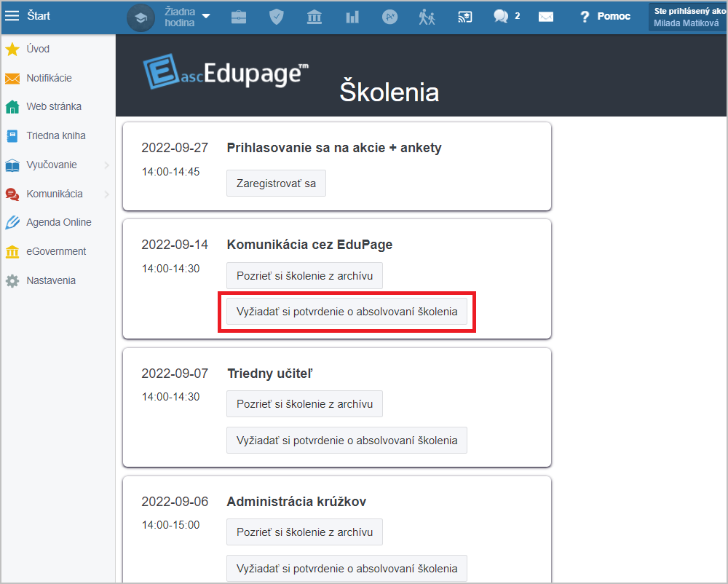The image size is (728, 584).
Task: Click the Pomoc help link
Action: [x=614, y=16]
